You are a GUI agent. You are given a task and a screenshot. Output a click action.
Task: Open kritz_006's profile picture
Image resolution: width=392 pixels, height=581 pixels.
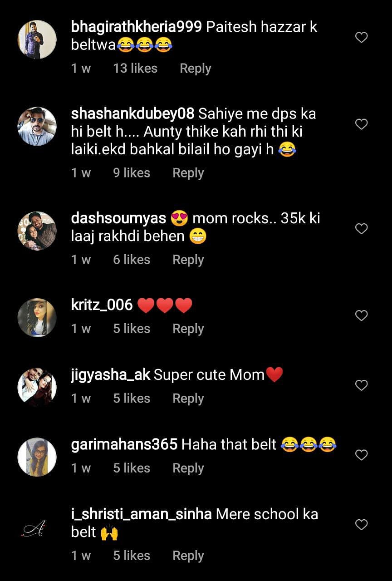coord(37,318)
